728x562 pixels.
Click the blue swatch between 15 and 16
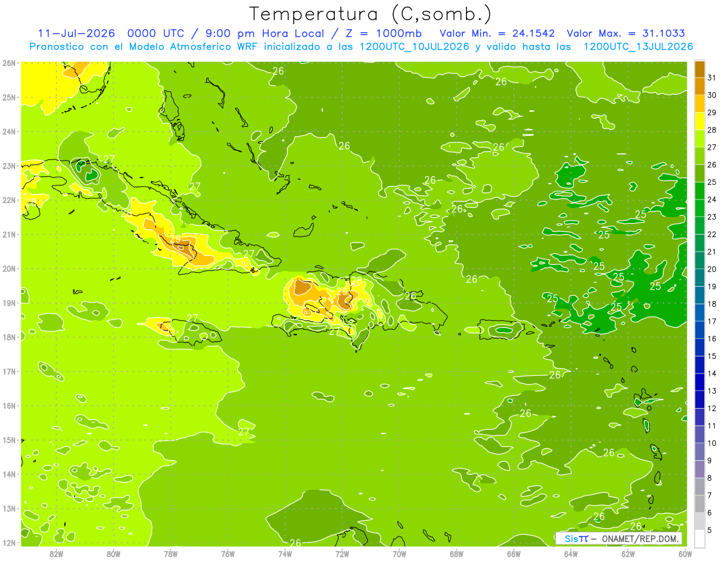[699, 347]
